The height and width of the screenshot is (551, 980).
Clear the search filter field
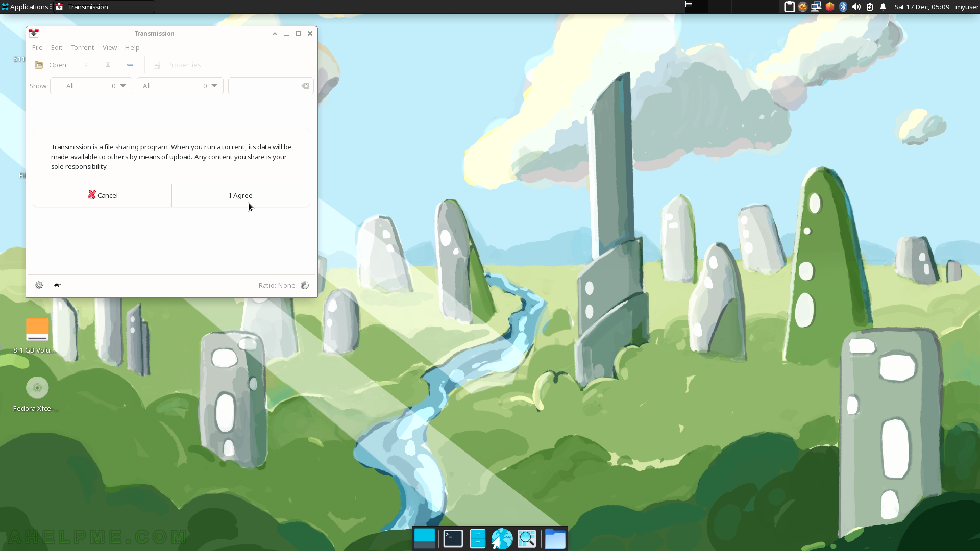305,86
